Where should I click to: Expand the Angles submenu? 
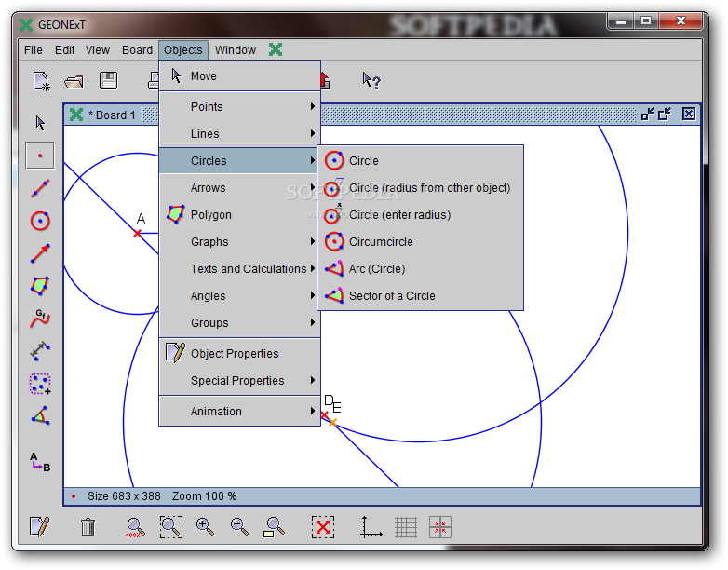[239, 295]
